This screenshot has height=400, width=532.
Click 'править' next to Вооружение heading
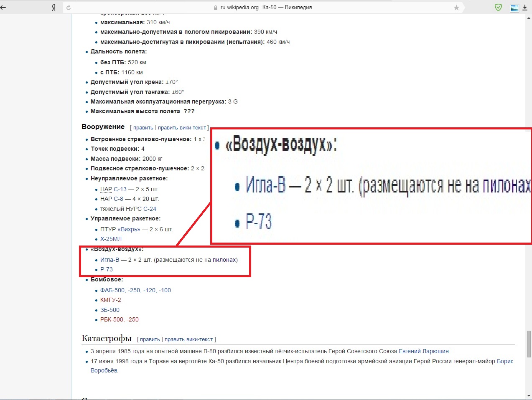[x=143, y=128]
